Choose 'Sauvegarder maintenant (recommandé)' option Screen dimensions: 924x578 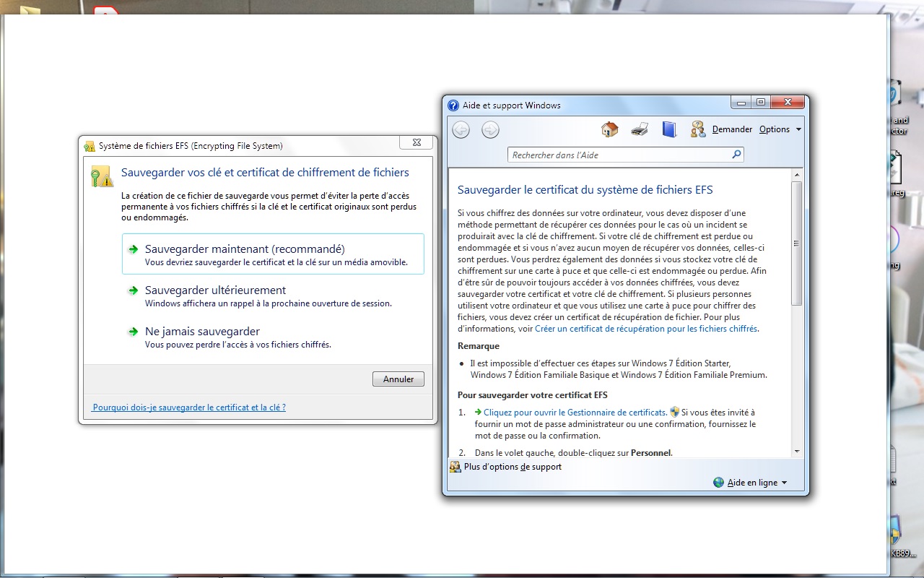point(273,254)
